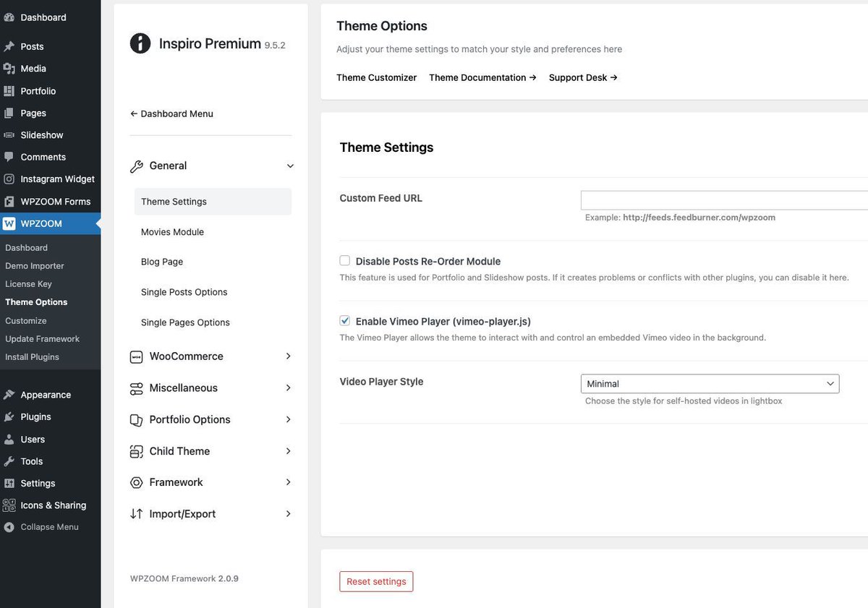Open Update Framework submenu item
The width and height of the screenshot is (868, 608).
(42, 339)
